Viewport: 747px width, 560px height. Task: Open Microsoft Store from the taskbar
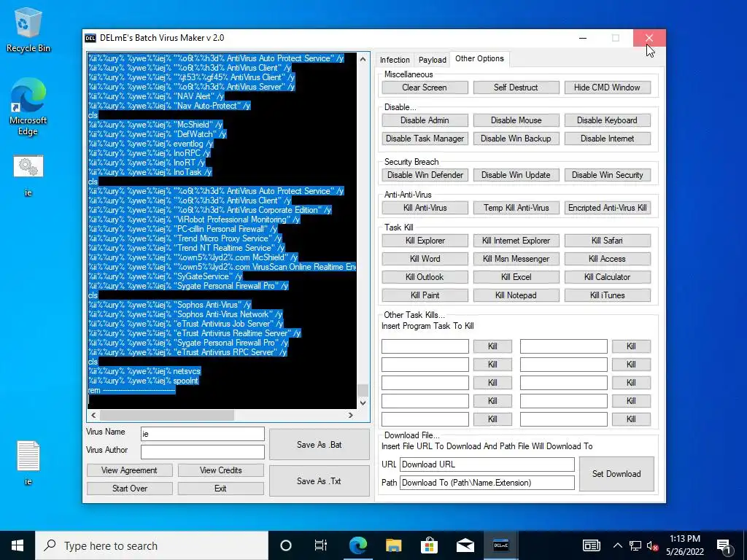(429, 545)
